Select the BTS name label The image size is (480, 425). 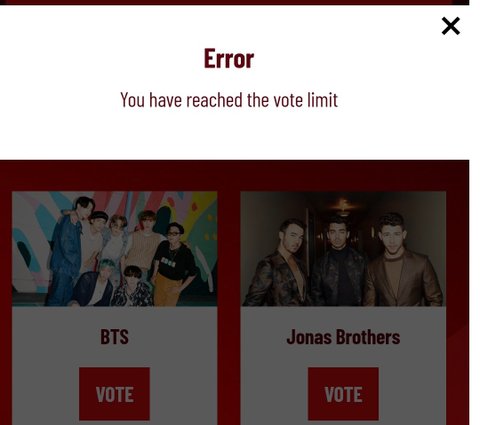coord(114,337)
